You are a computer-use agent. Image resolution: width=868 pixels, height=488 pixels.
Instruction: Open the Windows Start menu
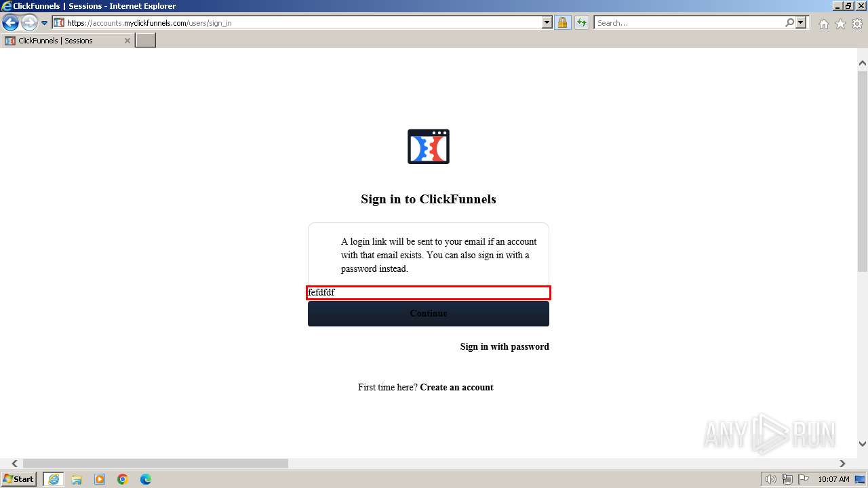click(x=19, y=479)
